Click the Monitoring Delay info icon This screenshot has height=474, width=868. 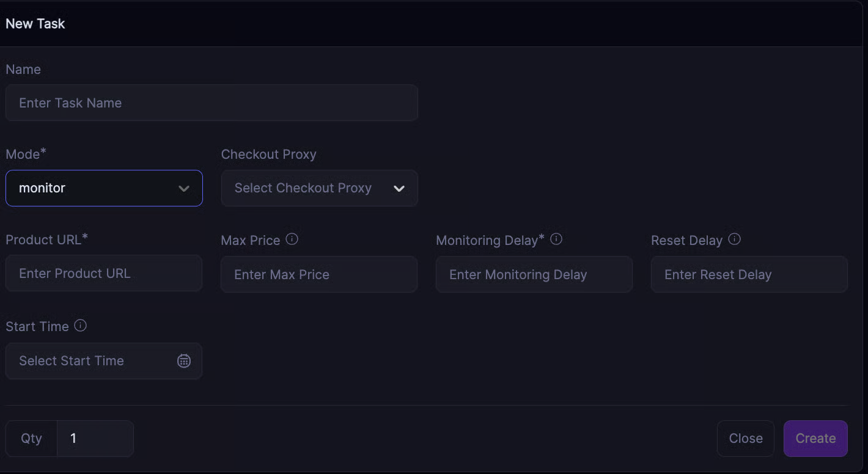tap(556, 239)
